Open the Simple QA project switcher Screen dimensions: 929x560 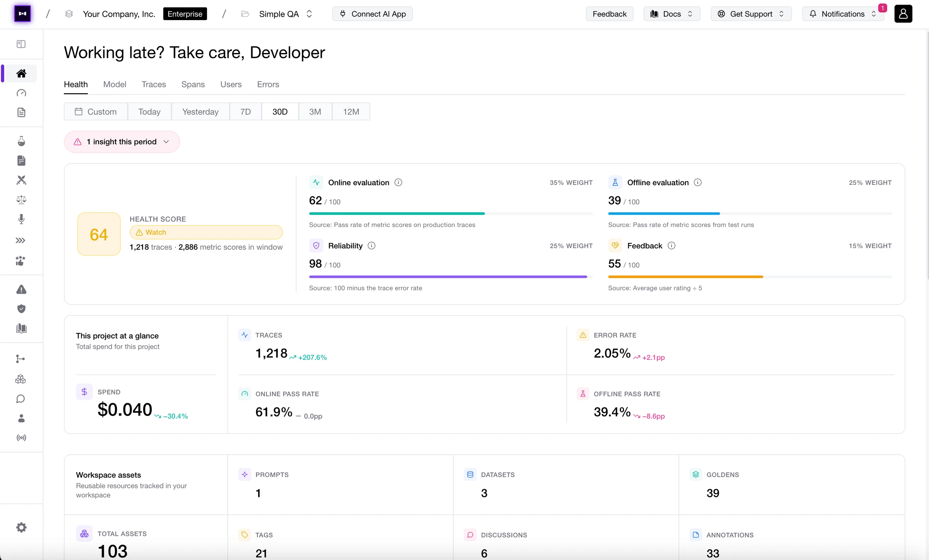tap(286, 14)
